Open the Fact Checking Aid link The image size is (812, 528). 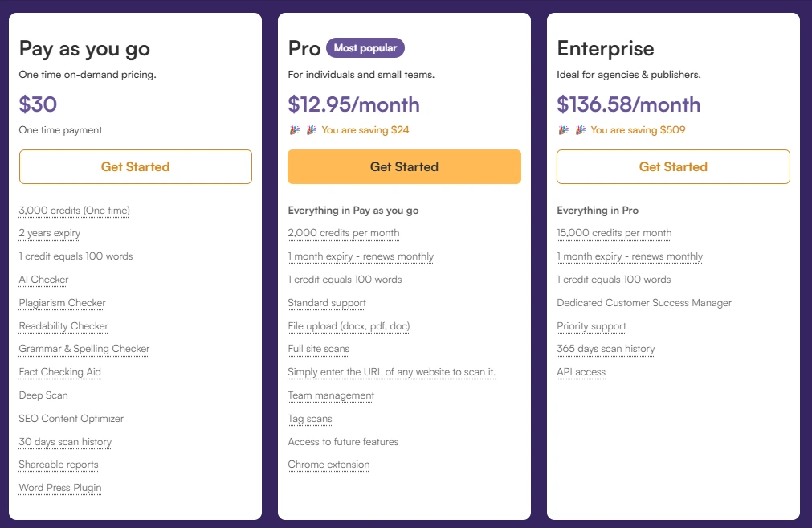click(60, 372)
